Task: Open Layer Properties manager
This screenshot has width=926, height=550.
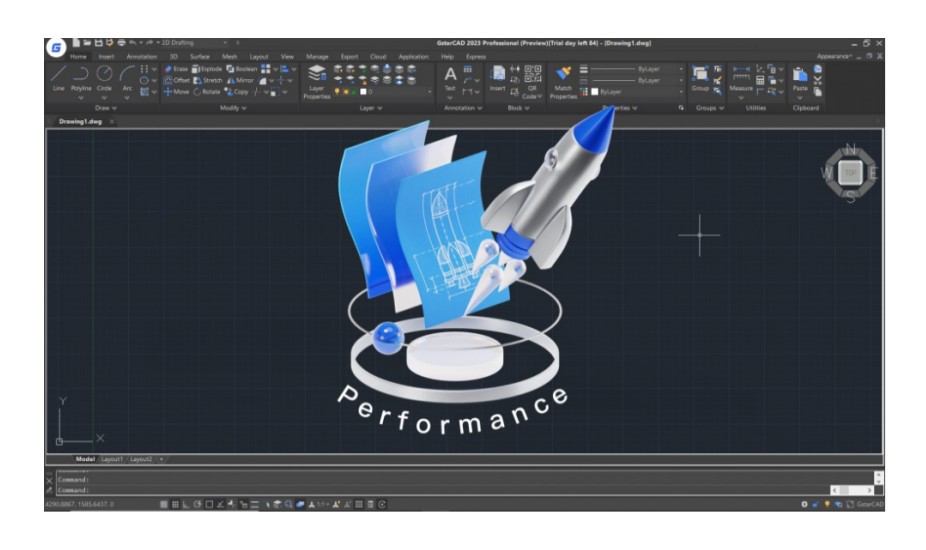Action: [x=317, y=82]
